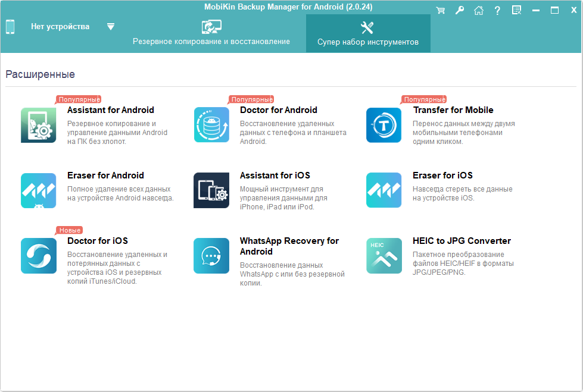
Task: Click the key registration icon
Action: pos(460,10)
